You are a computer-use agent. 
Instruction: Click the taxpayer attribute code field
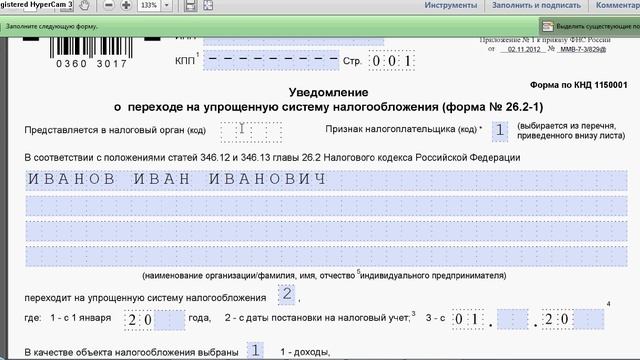500,131
